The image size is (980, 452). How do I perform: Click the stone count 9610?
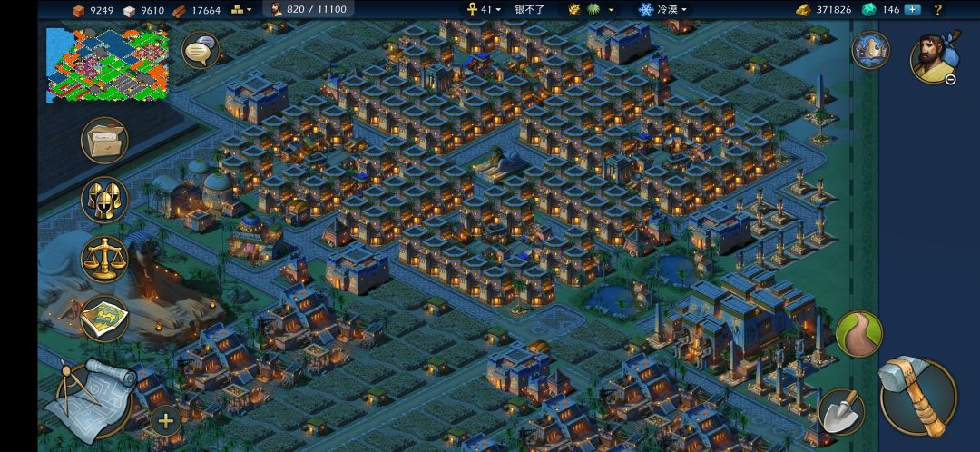pyautogui.click(x=152, y=10)
